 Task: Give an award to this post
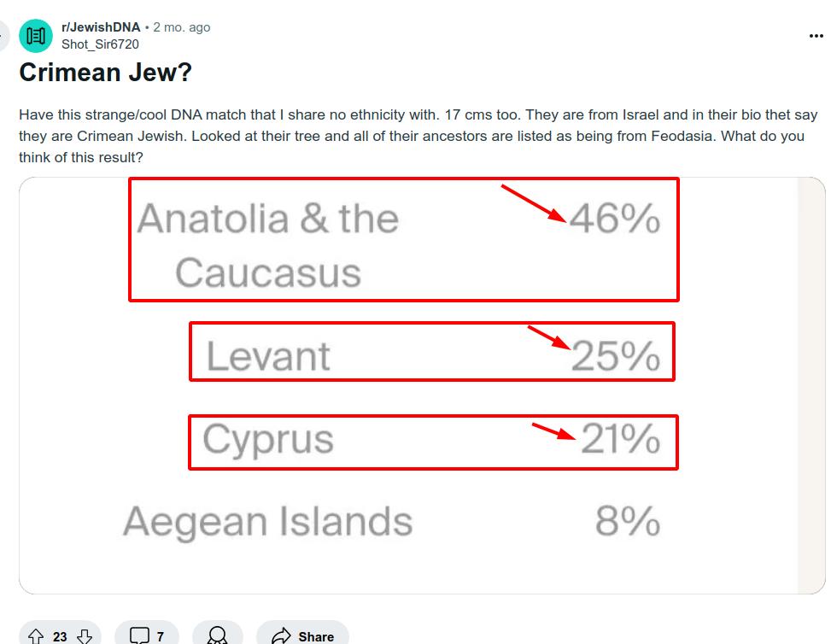coord(218,636)
